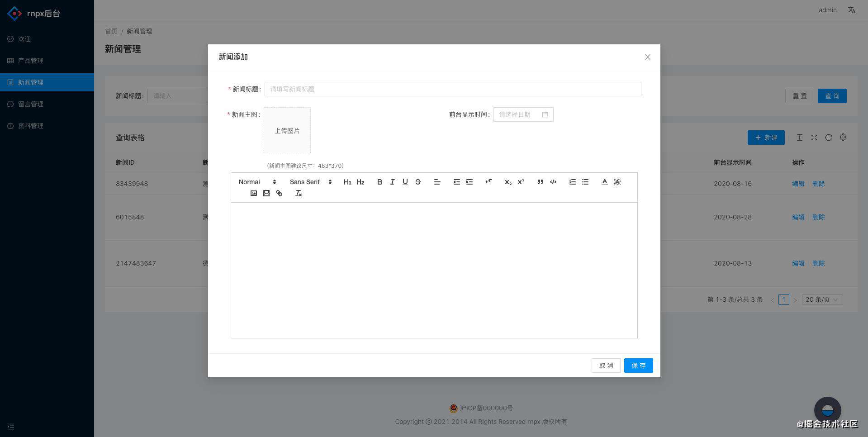Image resolution: width=868 pixels, height=437 pixels.
Task: Apply Heading 2 format in editor
Action: (360, 182)
